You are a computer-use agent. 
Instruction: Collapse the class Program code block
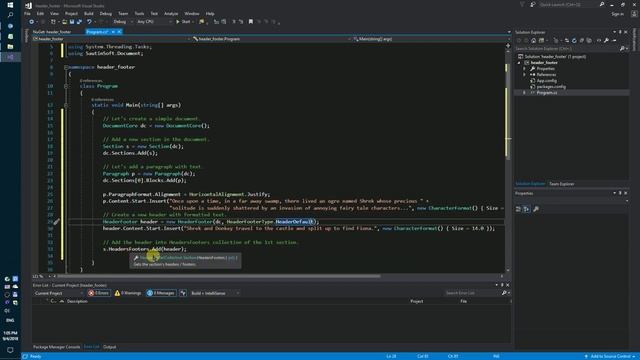pos(66,86)
